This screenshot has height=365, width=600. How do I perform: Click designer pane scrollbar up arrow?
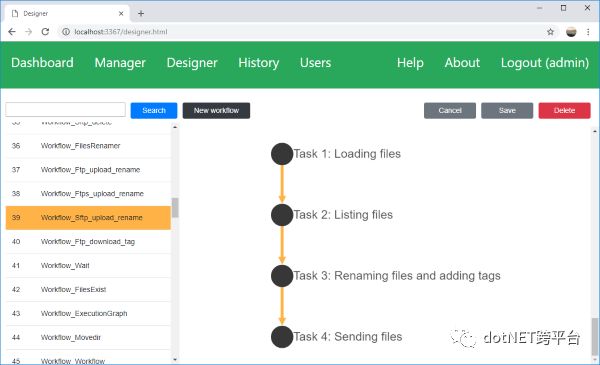pos(595,131)
